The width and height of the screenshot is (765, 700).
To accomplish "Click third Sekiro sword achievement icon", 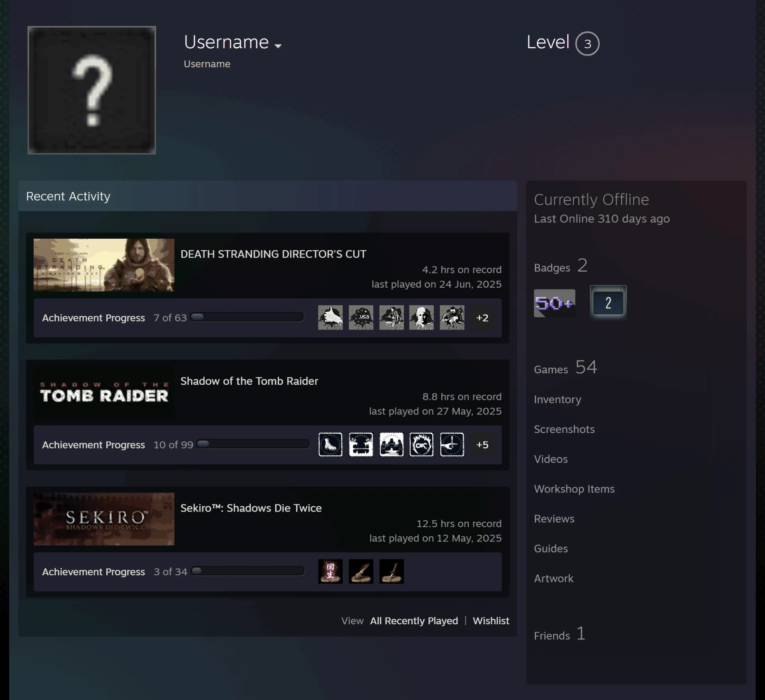I will point(391,571).
